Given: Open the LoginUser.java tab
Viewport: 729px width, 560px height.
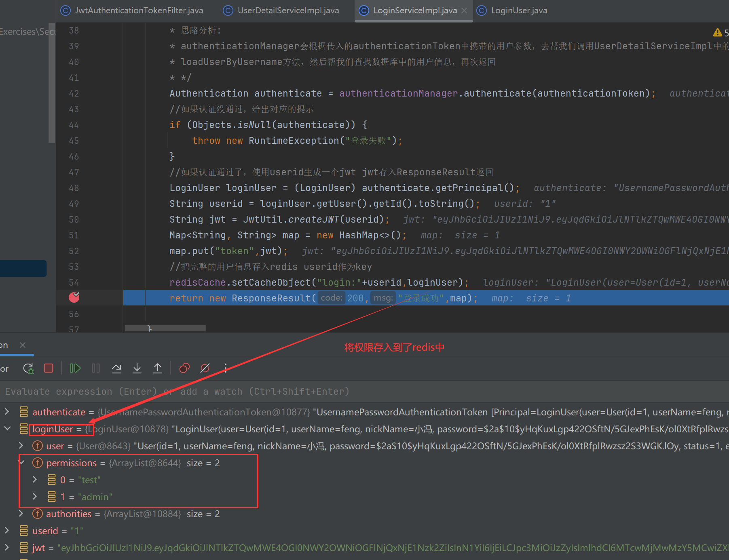Looking at the screenshot, I should coord(512,11).
